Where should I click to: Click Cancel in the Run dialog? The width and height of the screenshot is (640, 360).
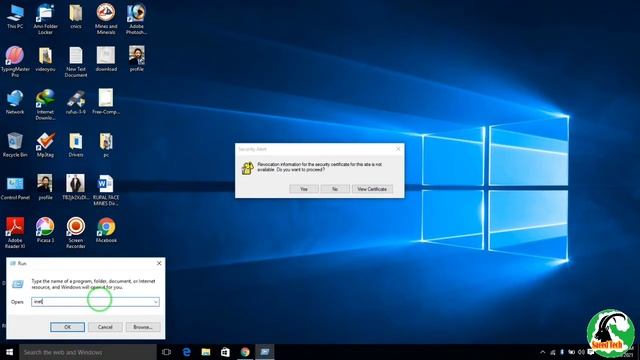(x=105, y=327)
